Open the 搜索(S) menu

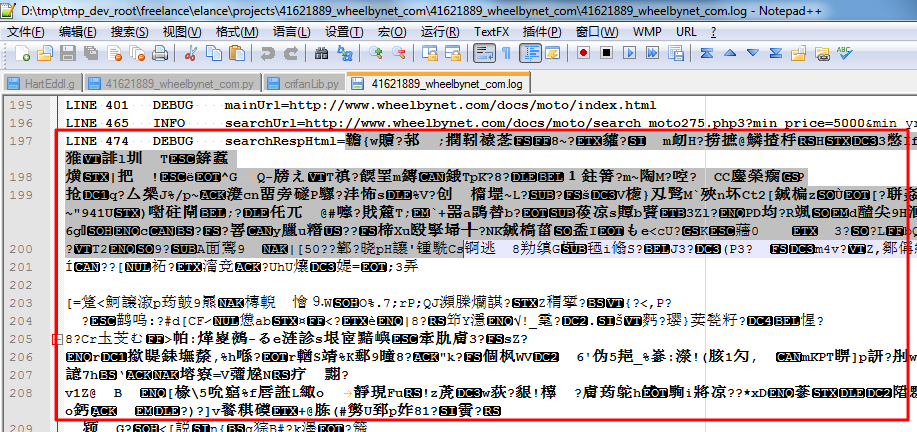(129, 31)
